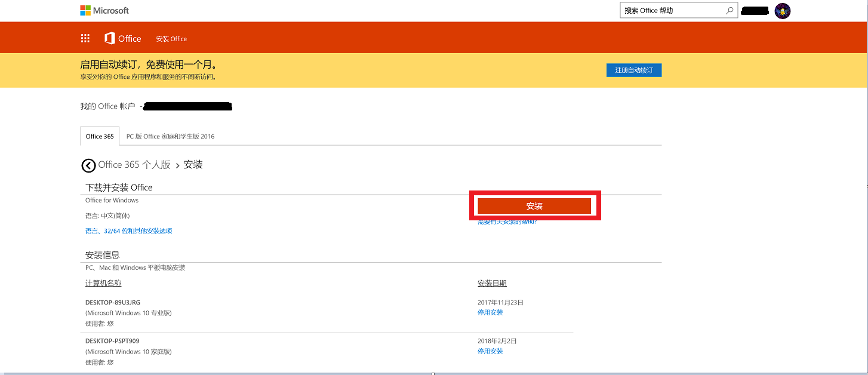Viewport: 868px width, 375px height.
Task: Click the 计算机名称 column header
Action: point(103,283)
